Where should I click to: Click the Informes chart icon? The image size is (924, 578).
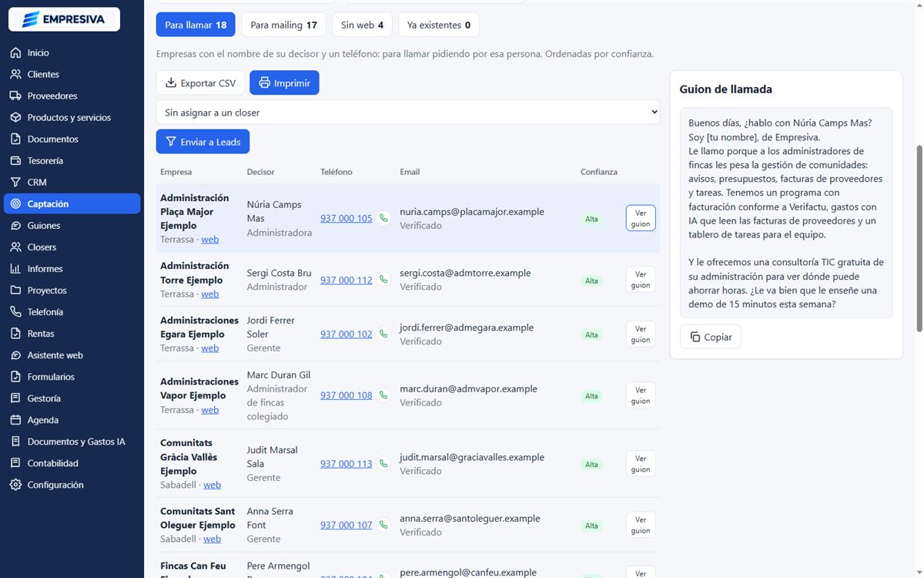[x=15, y=269]
